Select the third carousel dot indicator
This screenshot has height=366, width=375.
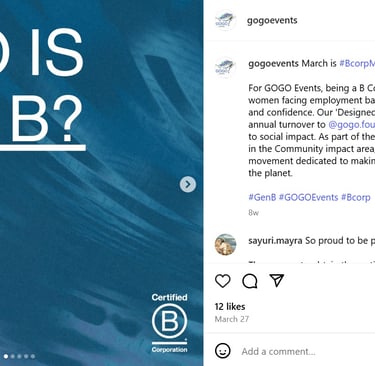point(19,356)
